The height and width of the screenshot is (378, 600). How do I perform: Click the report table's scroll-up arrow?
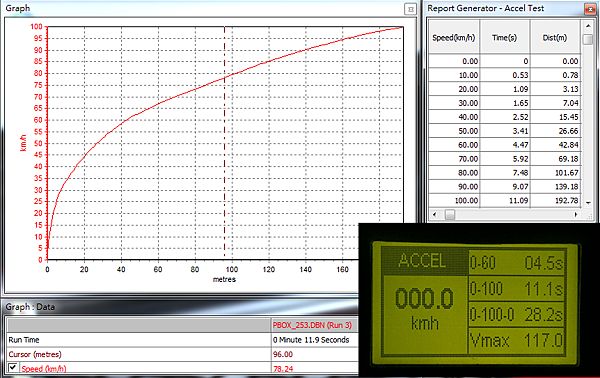pos(588,26)
